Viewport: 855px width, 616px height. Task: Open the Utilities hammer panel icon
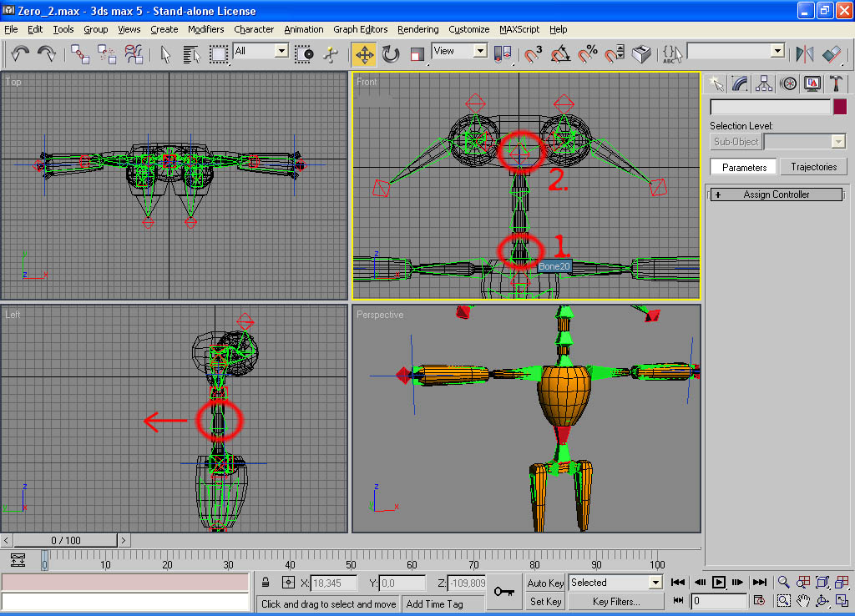(x=836, y=83)
